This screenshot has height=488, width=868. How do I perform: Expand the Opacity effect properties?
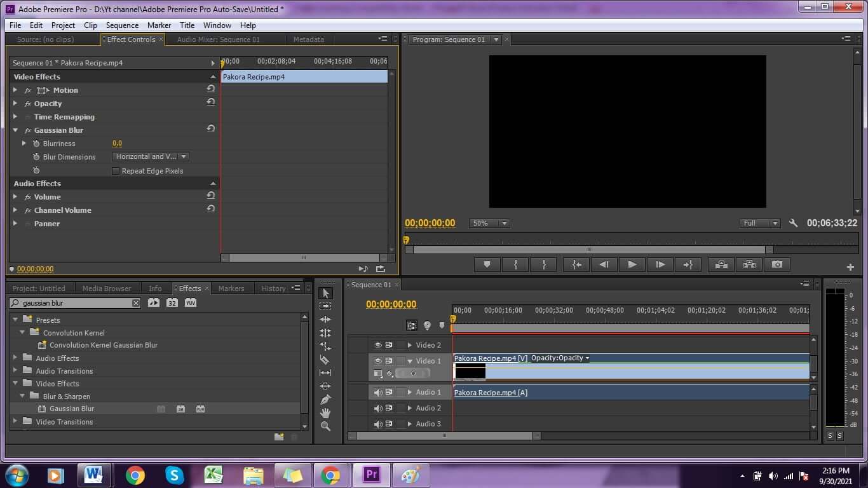pos(15,104)
